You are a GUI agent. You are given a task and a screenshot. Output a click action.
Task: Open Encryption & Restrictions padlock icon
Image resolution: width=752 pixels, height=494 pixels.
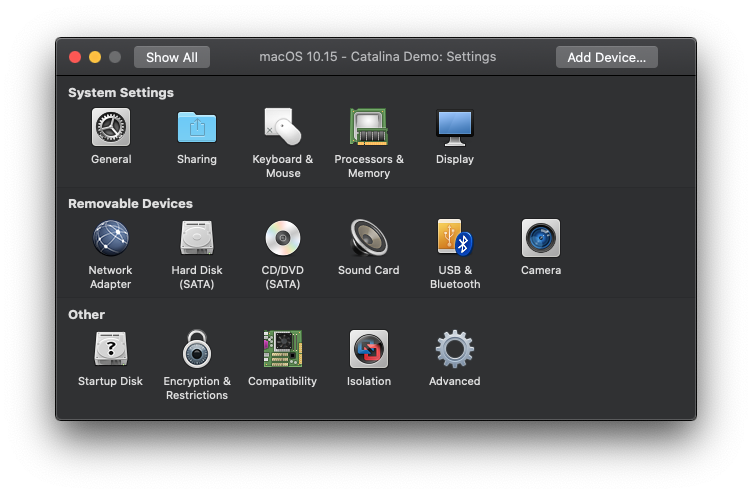[197, 349]
